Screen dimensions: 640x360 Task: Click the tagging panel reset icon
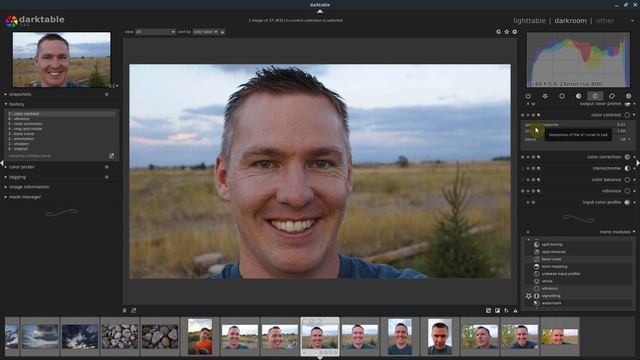[x=107, y=177]
